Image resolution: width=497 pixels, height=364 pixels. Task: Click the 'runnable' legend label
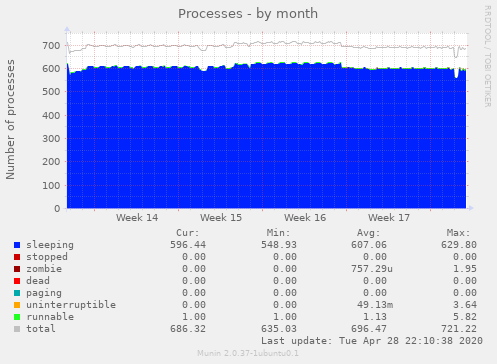coord(50,317)
